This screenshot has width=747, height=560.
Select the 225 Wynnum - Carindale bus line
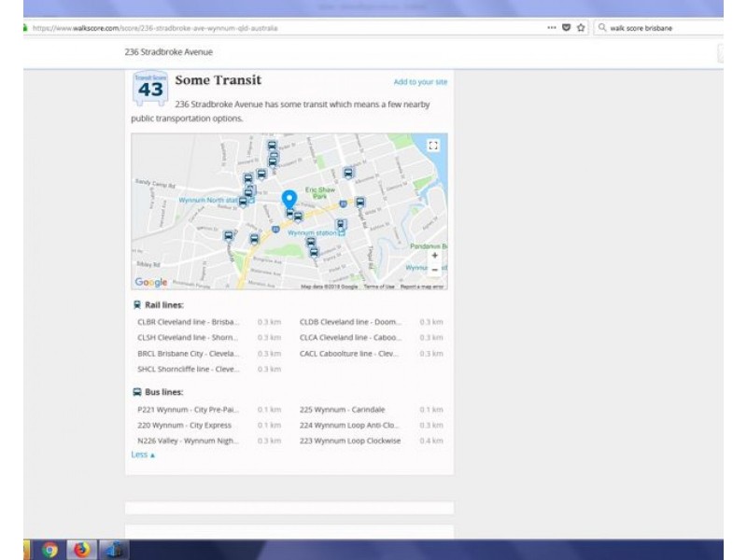coord(342,410)
